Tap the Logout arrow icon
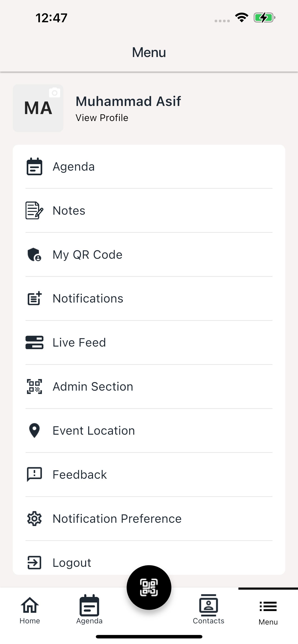The image size is (298, 644). click(x=35, y=562)
